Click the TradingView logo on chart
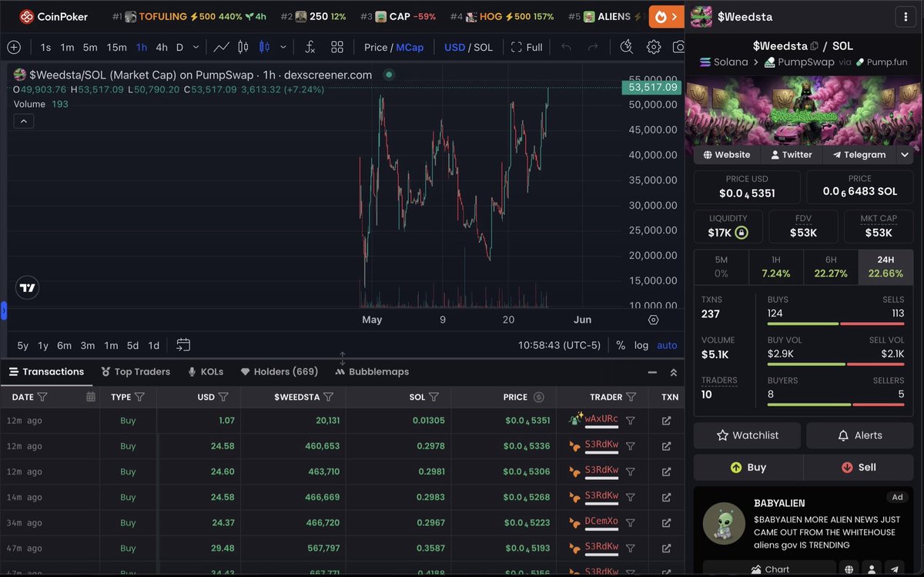Image resolution: width=924 pixels, height=577 pixels. click(27, 288)
